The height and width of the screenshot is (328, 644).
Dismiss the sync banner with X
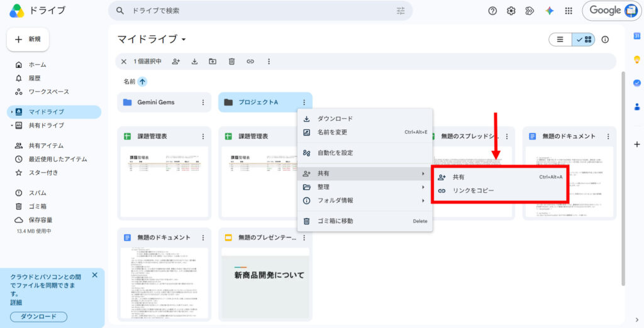(x=95, y=275)
